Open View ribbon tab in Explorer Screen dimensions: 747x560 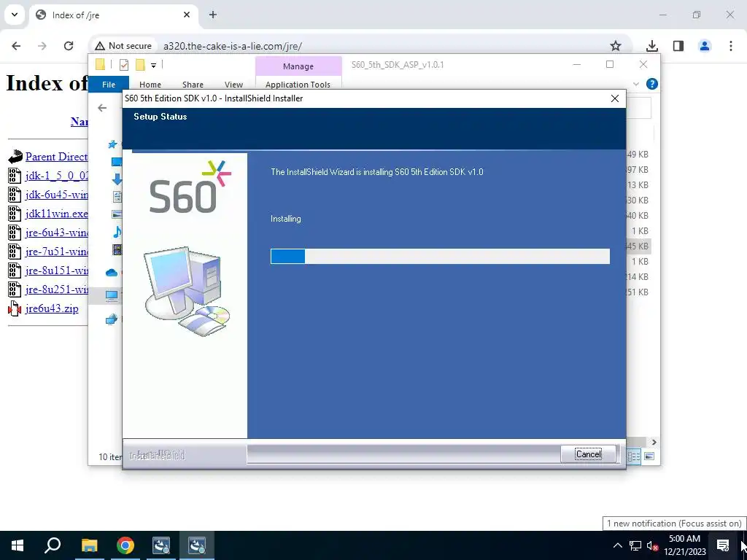tap(234, 85)
